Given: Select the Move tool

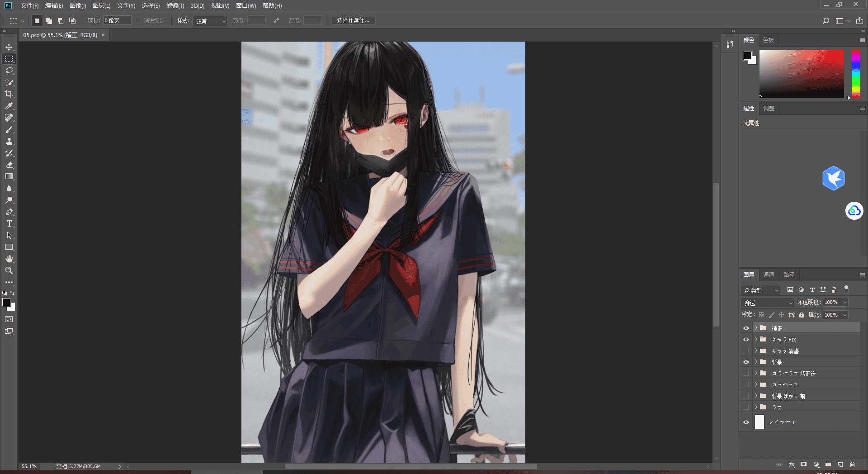Looking at the screenshot, I should pyautogui.click(x=9, y=47).
